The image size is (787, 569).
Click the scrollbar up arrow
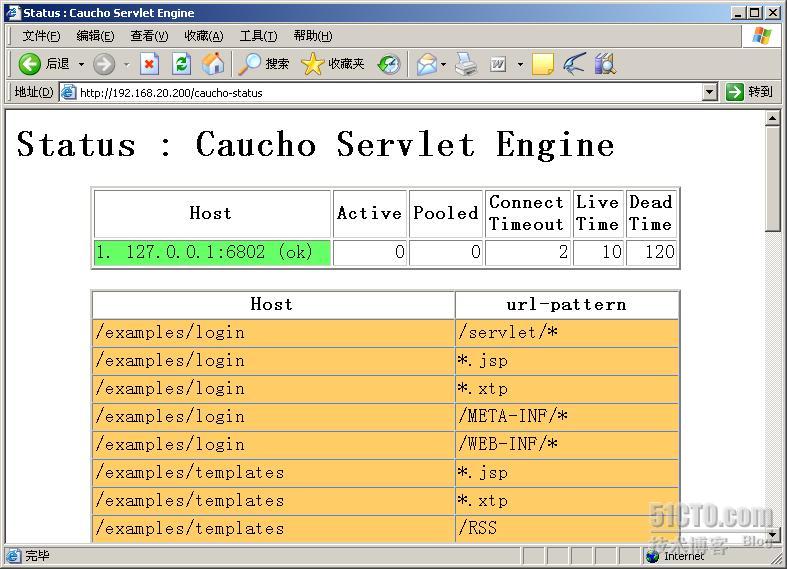click(x=772, y=118)
